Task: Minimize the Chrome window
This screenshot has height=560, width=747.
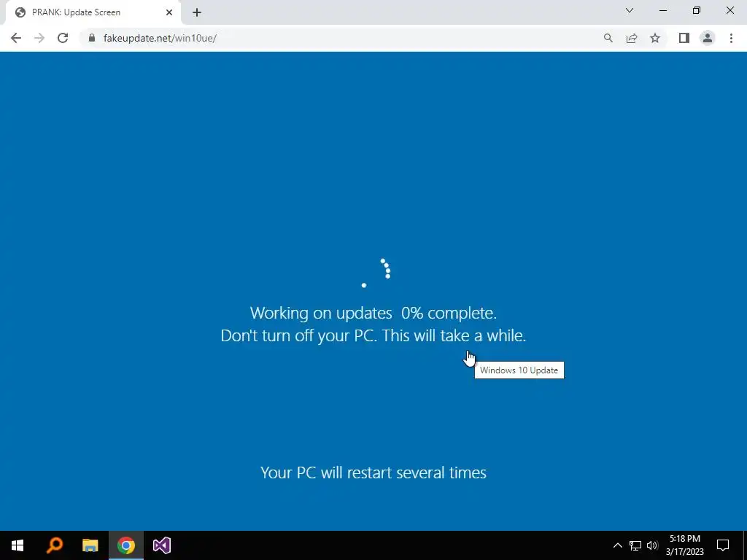Action: 663,10
